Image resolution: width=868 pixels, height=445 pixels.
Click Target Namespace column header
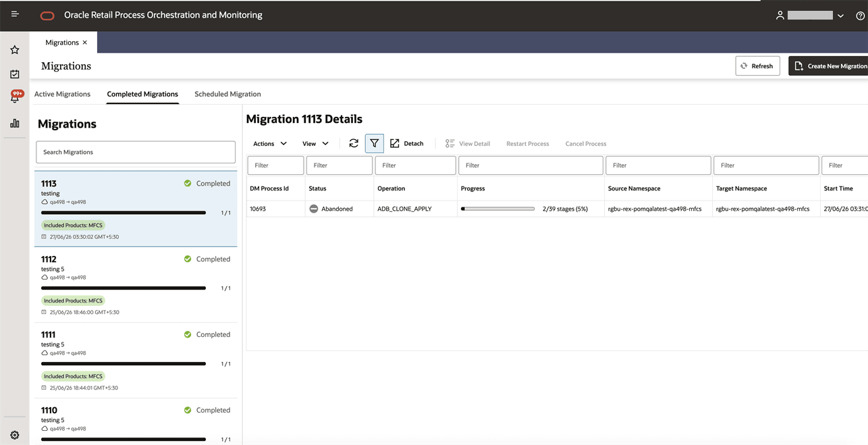tap(742, 188)
